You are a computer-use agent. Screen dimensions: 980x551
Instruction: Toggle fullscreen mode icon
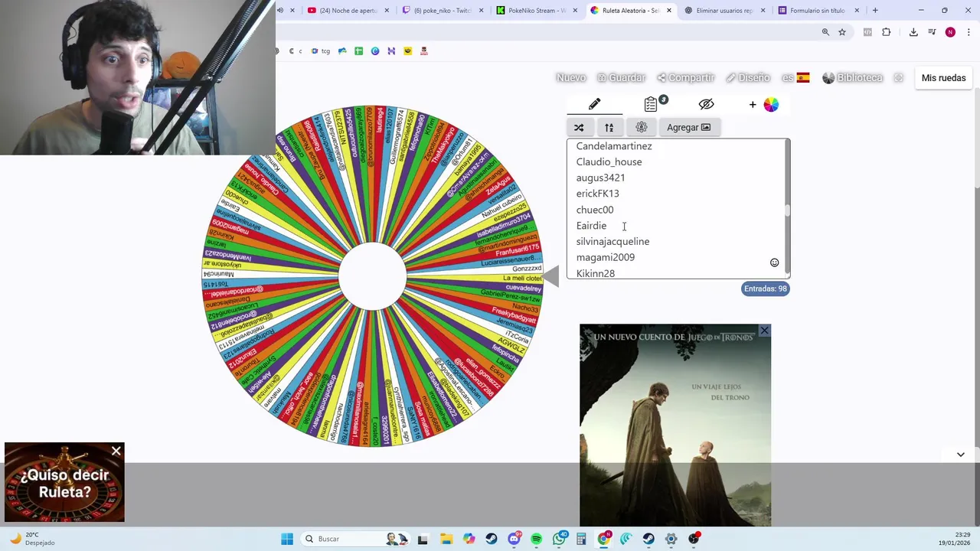coord(899,77)
